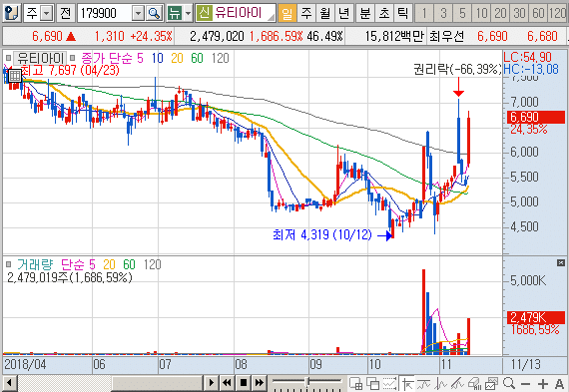The height and width of the screenshot is (392, 569).
Task: Click the best ask price 6,690 after 최우선
Action: tap(492, 36)
